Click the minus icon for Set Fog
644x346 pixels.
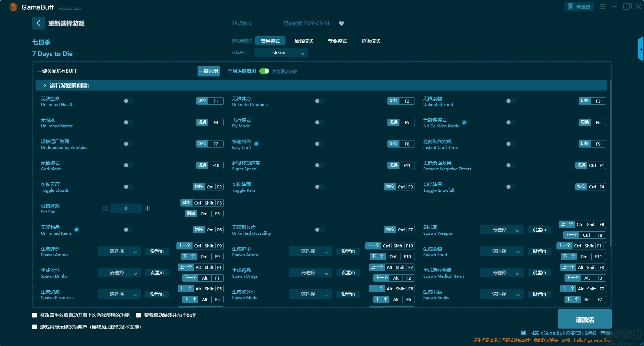(x=105, y=208)
